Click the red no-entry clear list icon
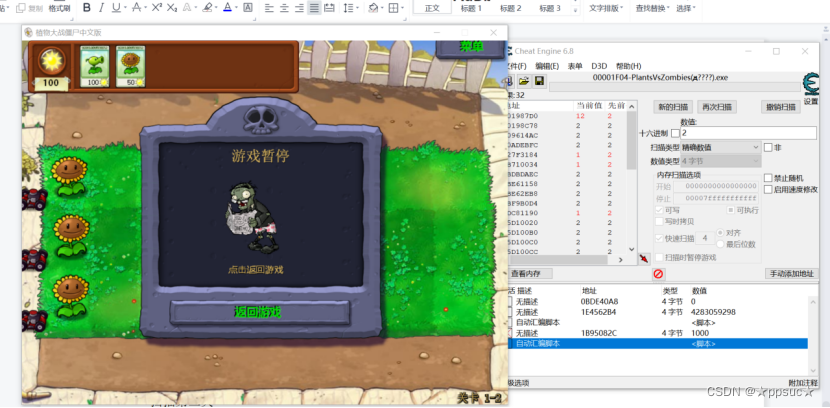This screenshot has height=408, width=830. (658, 274)
